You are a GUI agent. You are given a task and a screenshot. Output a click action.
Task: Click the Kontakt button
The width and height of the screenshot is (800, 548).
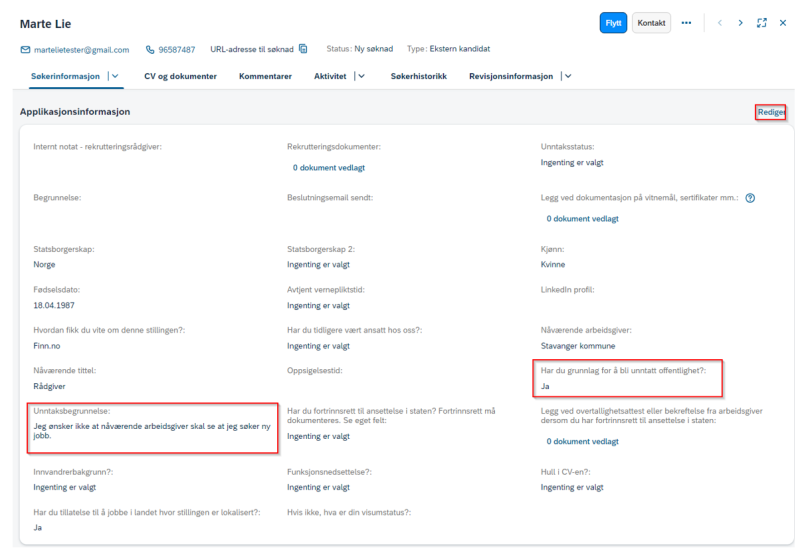(x=652, y=23)
